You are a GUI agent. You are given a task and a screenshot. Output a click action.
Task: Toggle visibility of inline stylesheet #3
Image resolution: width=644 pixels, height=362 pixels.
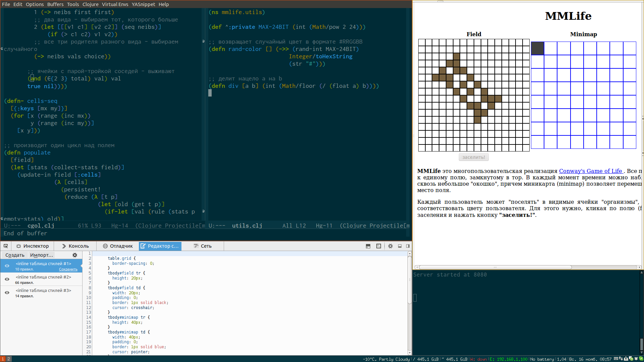[x=7, y=293]
